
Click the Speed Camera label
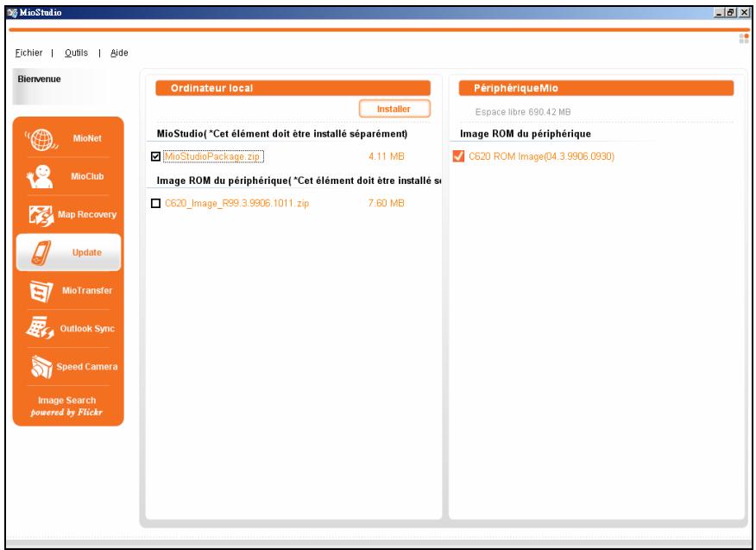pos(87,367)
